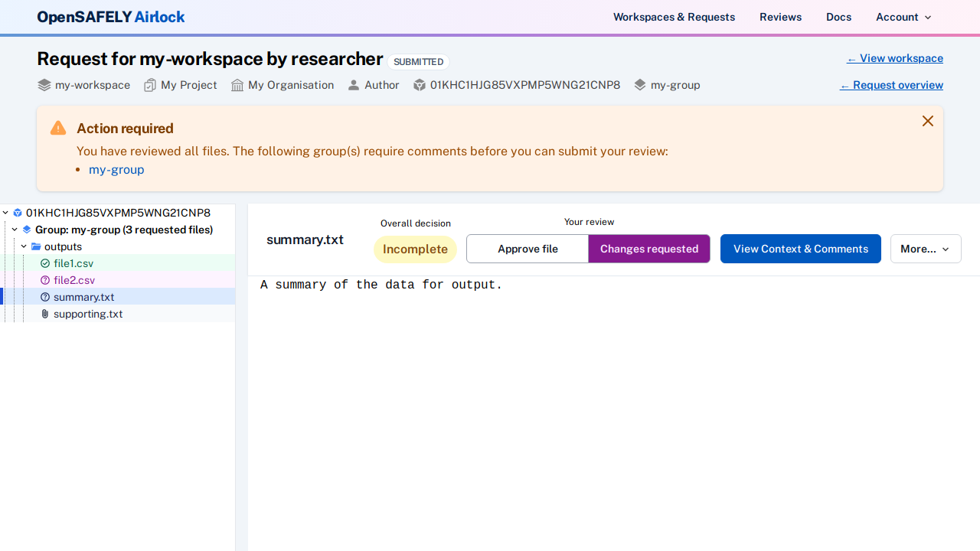Screen dimensions: 980x551
Task: Go to Workspaces & Requests
Action: 674,17
